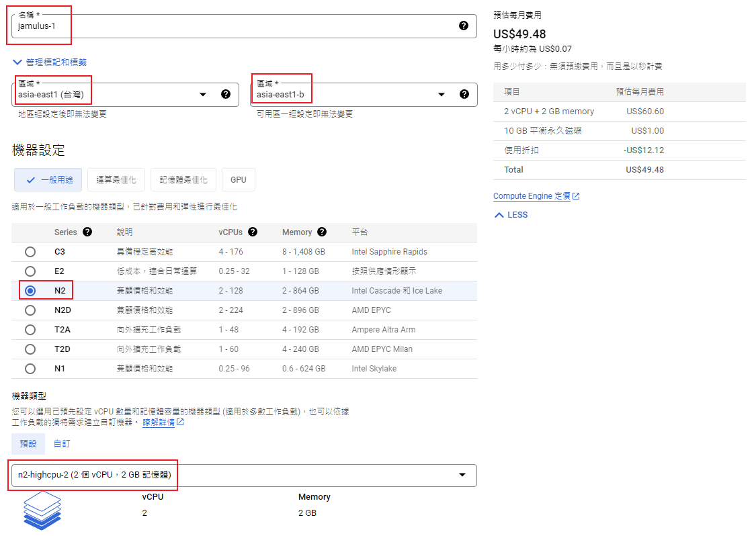Switch to the 運算最佳化 machine family tab
The image size is (756, 536).
116,180
